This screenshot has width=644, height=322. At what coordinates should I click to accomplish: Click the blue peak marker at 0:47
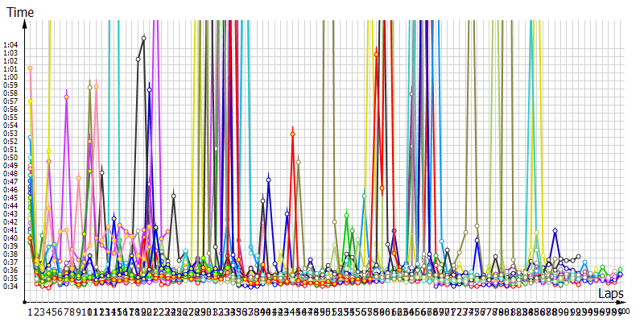pyautogui.click(x=268, y=179)
